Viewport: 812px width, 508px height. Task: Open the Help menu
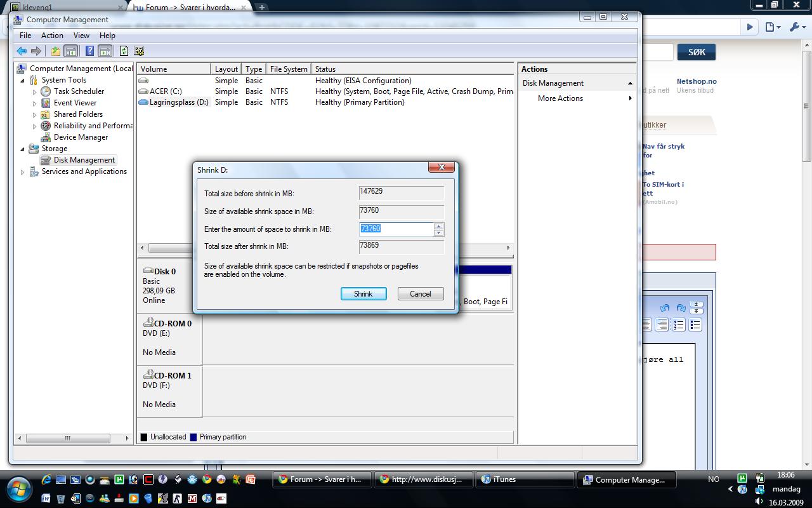pyautogui.click(x=107, y=36)
